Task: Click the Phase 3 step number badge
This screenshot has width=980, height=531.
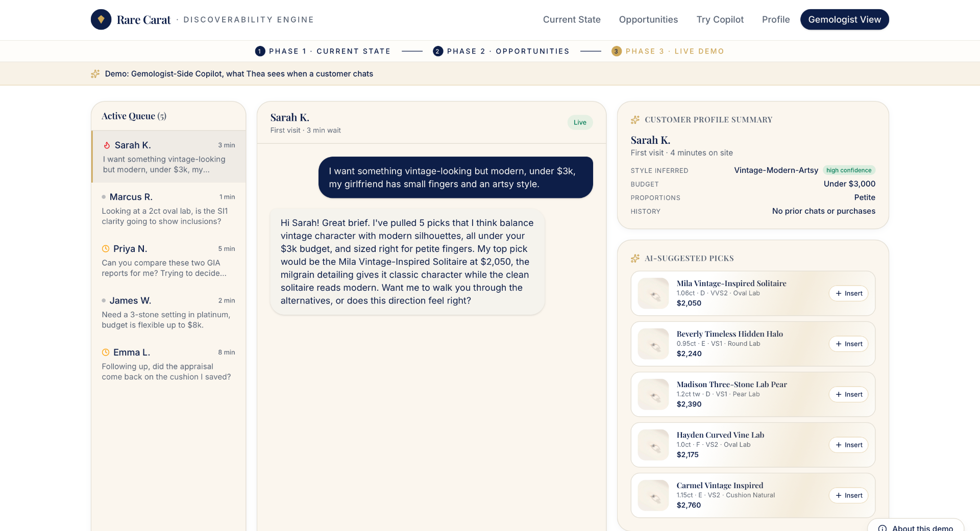Action: point(617,51)
